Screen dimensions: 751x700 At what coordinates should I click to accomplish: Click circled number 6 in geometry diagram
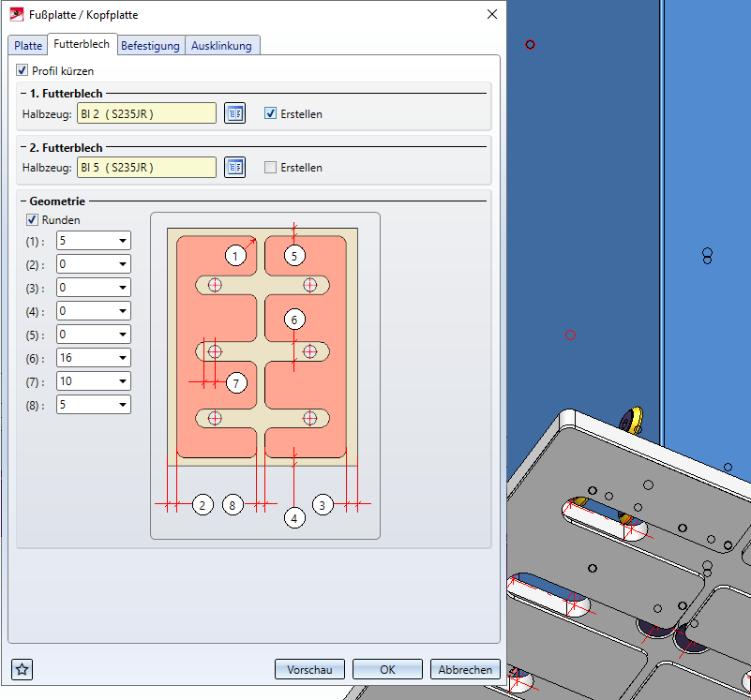294,320
